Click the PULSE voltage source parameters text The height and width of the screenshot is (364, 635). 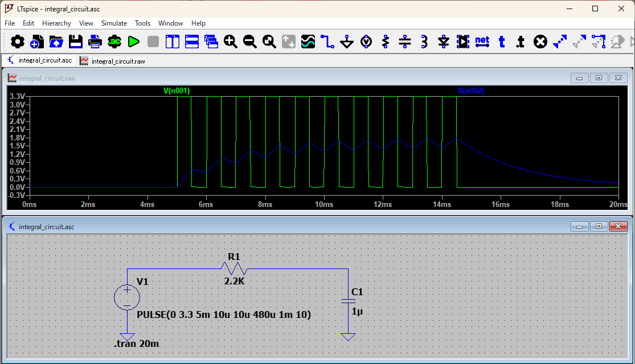pyautogui.click(x=224, y=315)
